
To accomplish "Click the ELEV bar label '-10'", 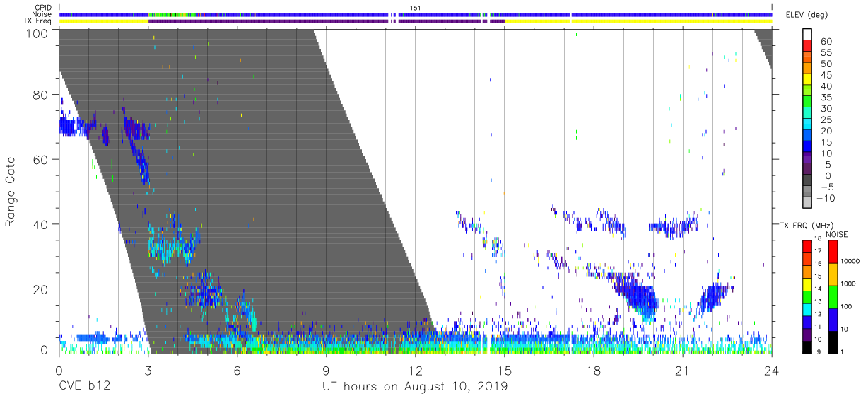I will (x=826, y=199).
